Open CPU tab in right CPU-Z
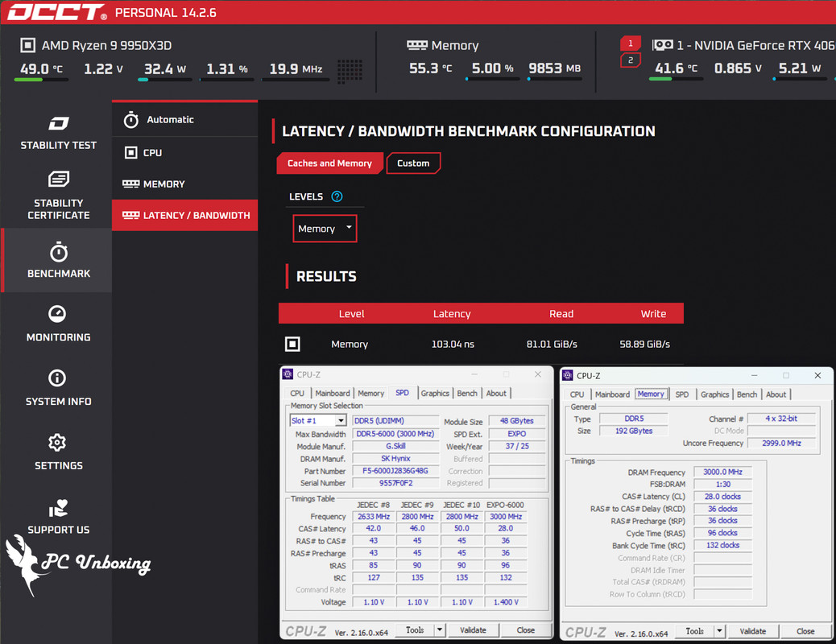The image size is (836, 644). point(577,394)
